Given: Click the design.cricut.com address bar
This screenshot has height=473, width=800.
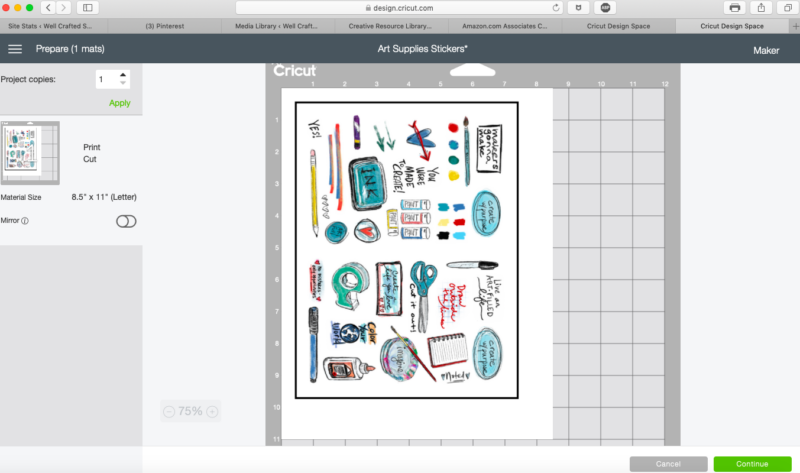Looking at the screenshot, I should 398,8.
